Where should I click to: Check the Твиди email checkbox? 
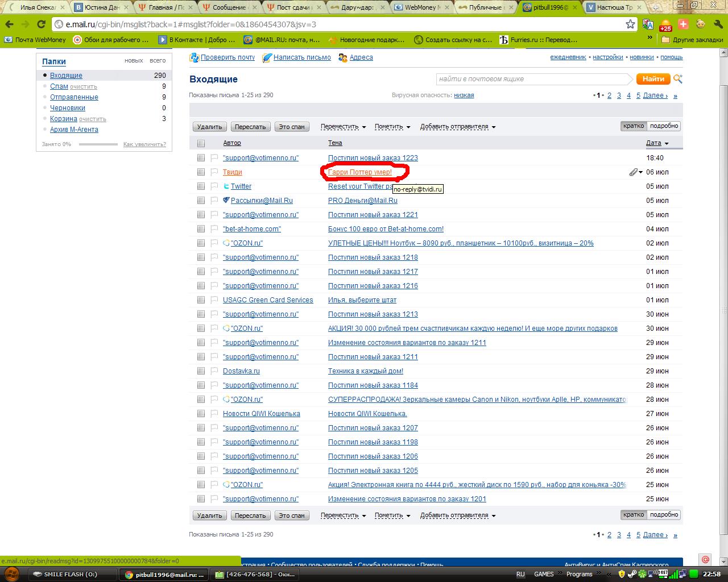pos(201,172)
